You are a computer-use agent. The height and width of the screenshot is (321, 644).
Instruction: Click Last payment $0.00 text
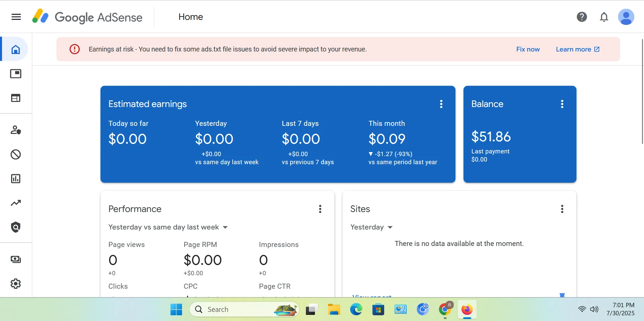click(x=490, y=155)
